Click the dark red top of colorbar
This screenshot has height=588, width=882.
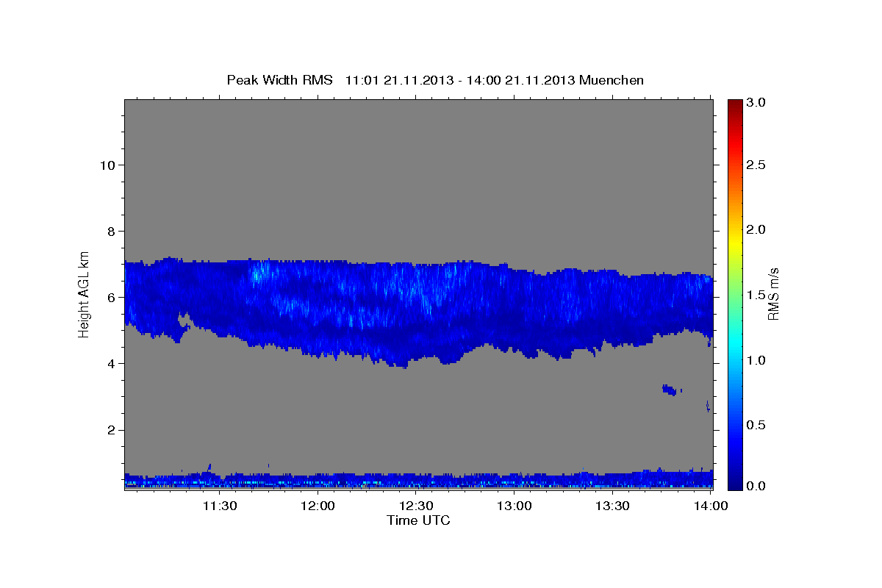click(x=734, y=104)
